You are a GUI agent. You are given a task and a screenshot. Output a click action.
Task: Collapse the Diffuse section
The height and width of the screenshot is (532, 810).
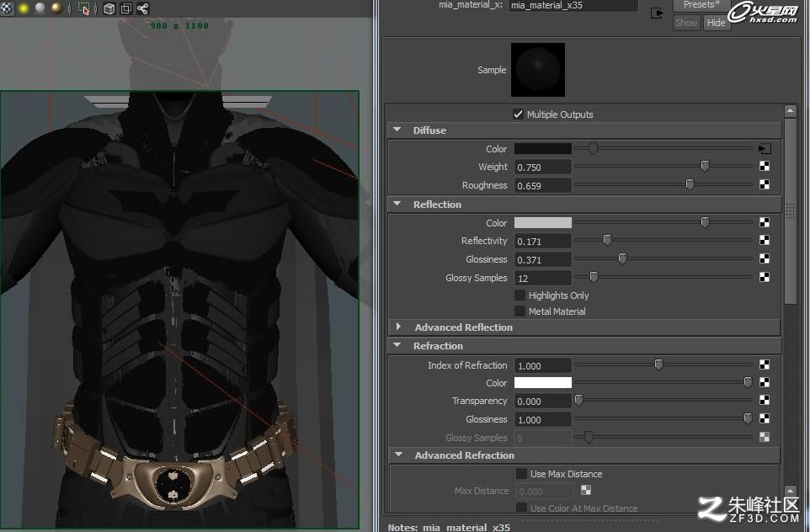(x=397, y=130)
